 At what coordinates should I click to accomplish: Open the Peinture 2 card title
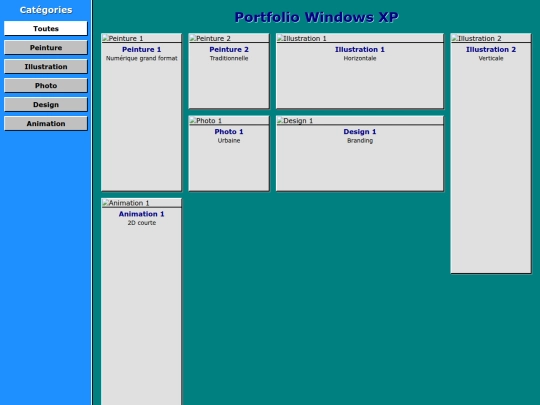[229, 50]
